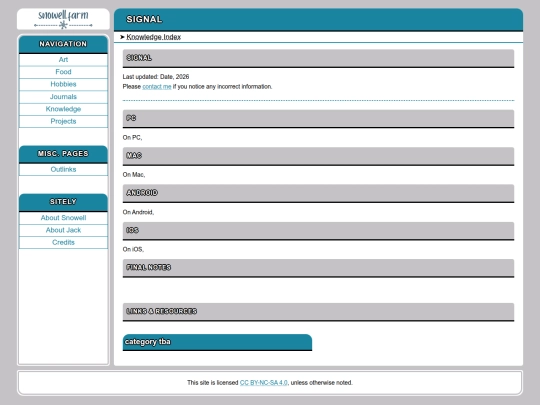Click the ANDROID section heading

318,193
